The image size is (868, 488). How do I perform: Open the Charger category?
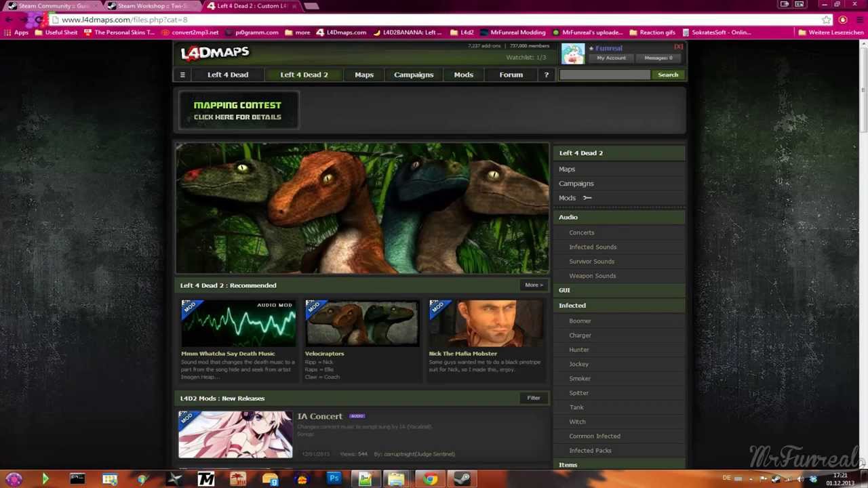pos(580,335)
